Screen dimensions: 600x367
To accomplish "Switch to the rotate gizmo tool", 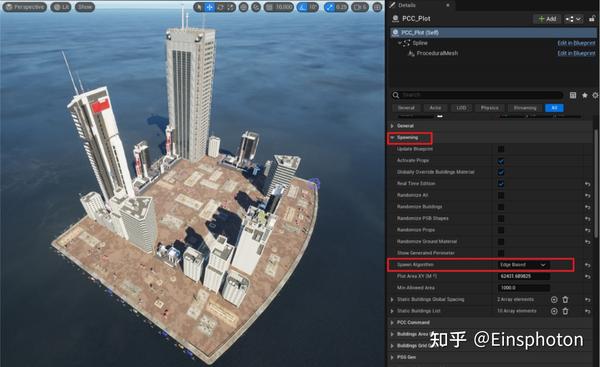I will 220,7.
